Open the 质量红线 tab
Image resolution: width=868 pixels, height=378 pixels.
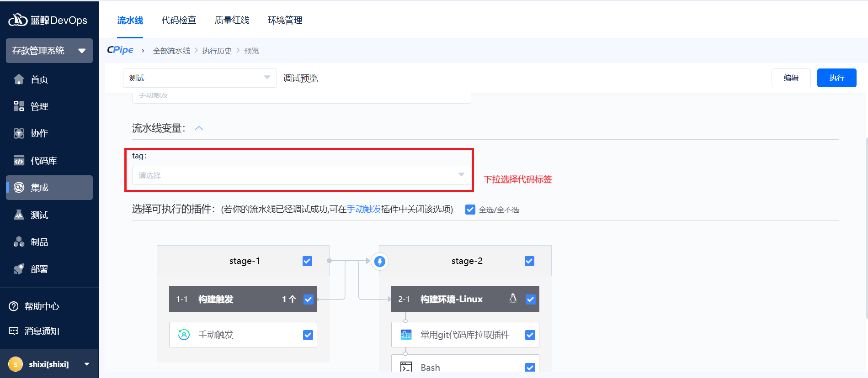[232, 20]
